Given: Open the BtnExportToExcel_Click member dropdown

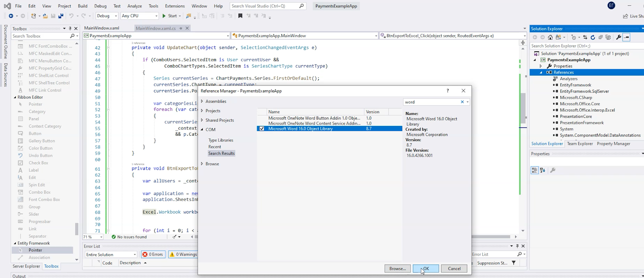Looking at the screenshot, I should [x=453, y=36].
